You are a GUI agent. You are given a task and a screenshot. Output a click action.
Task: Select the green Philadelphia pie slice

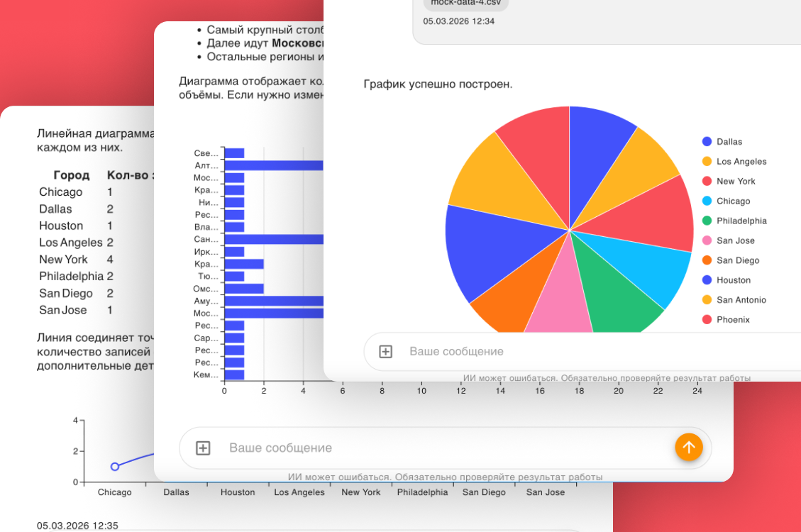click(x=616, y=298)
